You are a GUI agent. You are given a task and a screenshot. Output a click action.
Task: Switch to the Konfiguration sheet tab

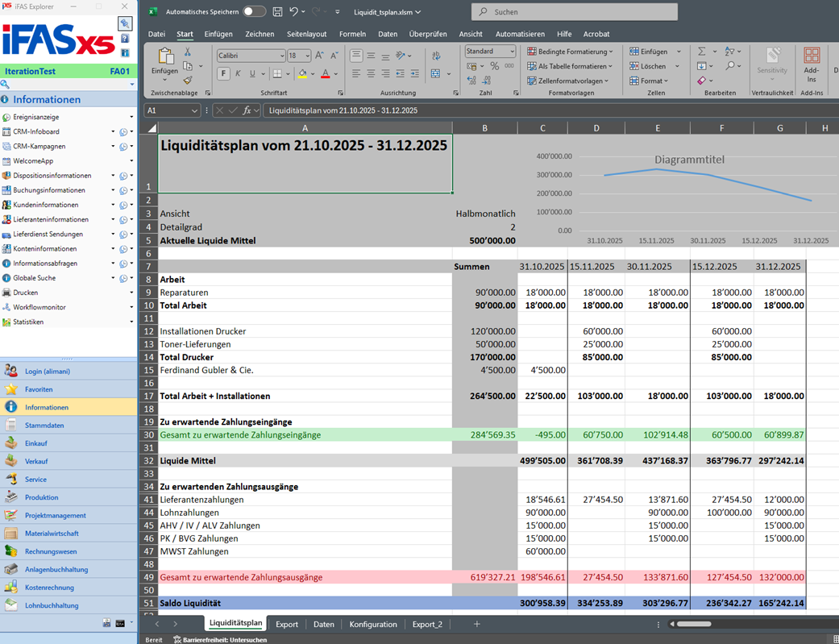(x=373, y=624)
